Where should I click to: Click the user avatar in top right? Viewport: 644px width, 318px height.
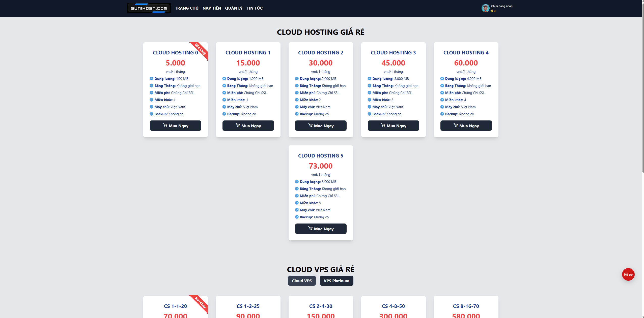point(486,8)
